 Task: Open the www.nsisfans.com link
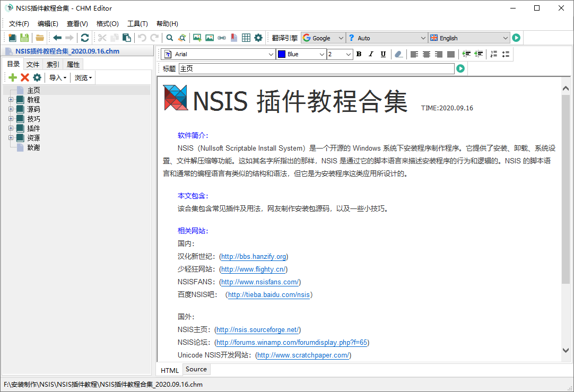tap(260, 282)
